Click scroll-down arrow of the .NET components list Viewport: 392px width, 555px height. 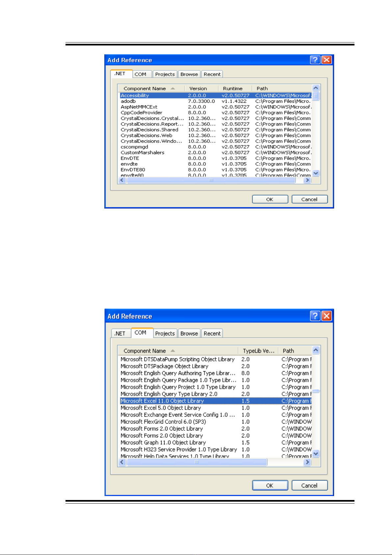pyautogui.click(x=316, y=173)
